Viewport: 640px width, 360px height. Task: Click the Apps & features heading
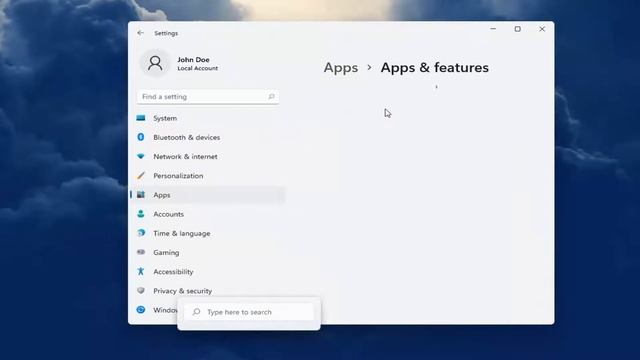(x=435, y=67)
